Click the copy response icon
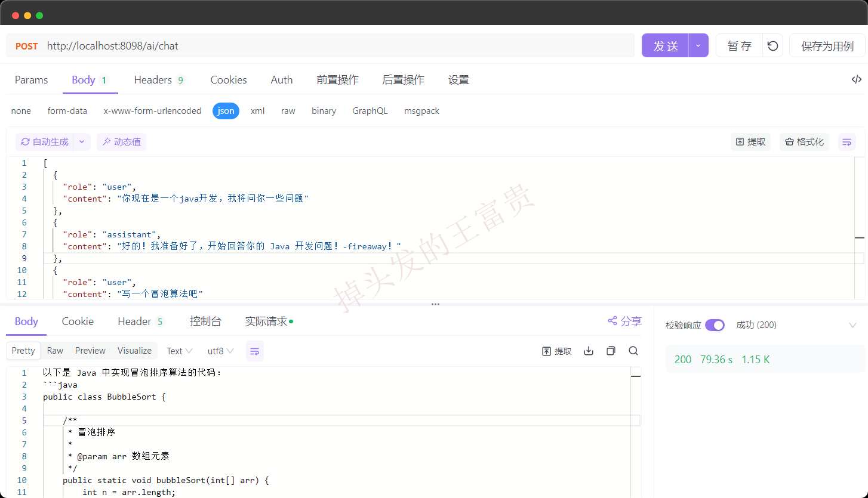 click(611, 351)
